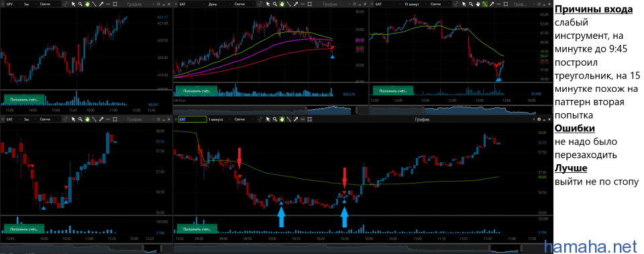Click the EAT ticker input in 1-minute chart
The image size is (644, 254).
pyautogui.click(x=193, y=119)
